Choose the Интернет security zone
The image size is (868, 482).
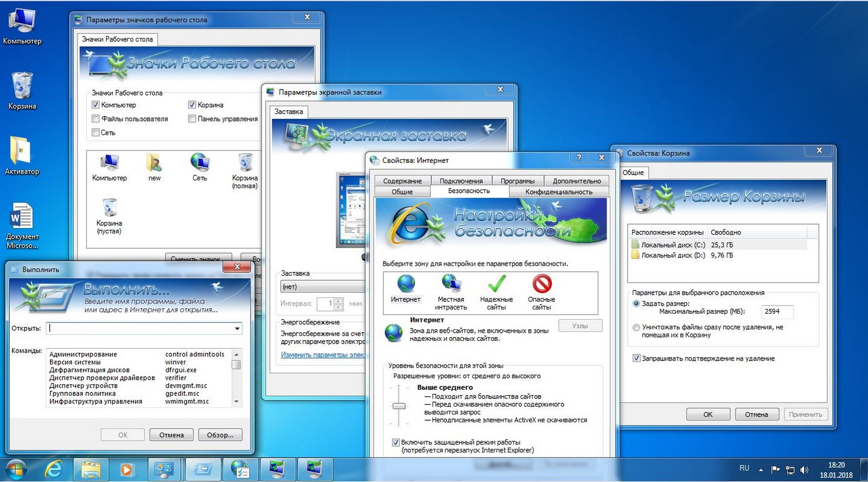[406, 289]
